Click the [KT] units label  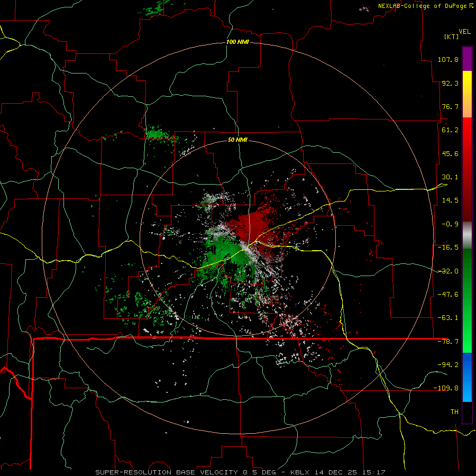[x=451, y=36]
